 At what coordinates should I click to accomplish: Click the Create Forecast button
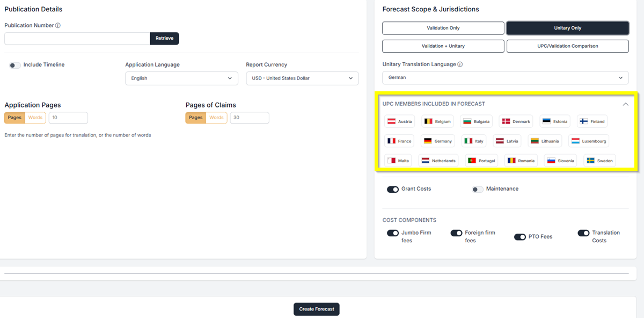pos(317,309)
